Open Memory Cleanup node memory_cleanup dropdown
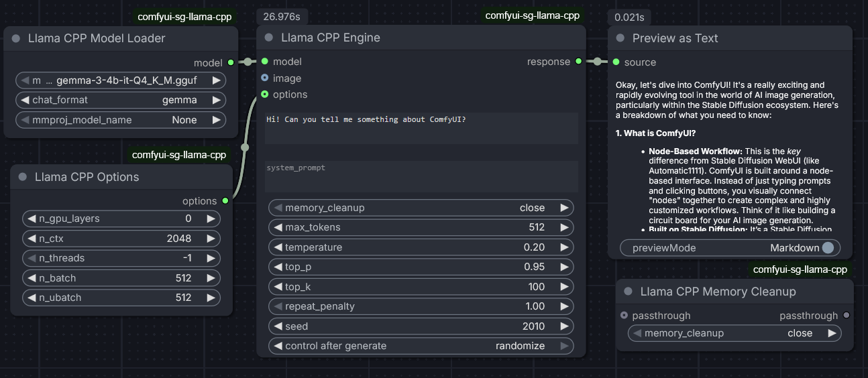The width and height of the screenshot is (868, 378). pyautogui.click(x=735, y=333)
